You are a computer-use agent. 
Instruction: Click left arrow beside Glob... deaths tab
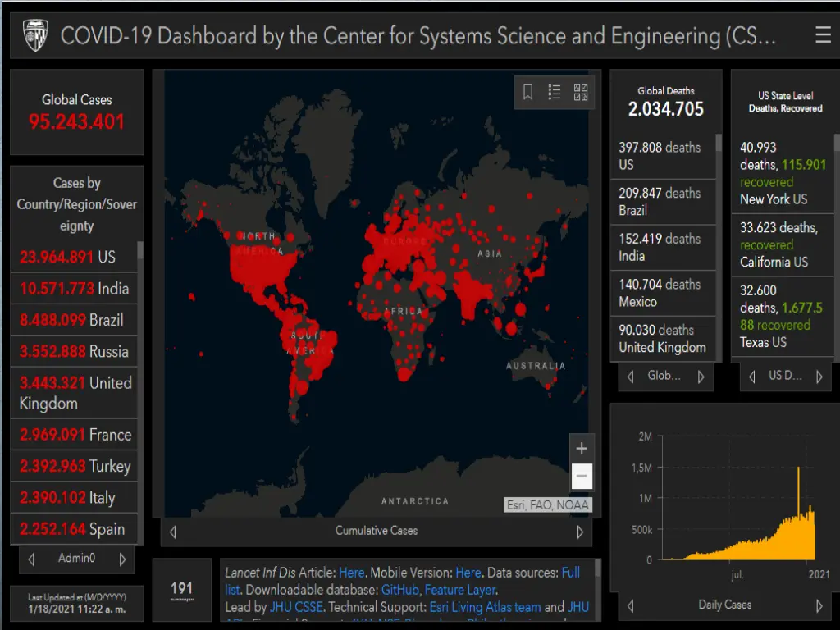(631, 377)
